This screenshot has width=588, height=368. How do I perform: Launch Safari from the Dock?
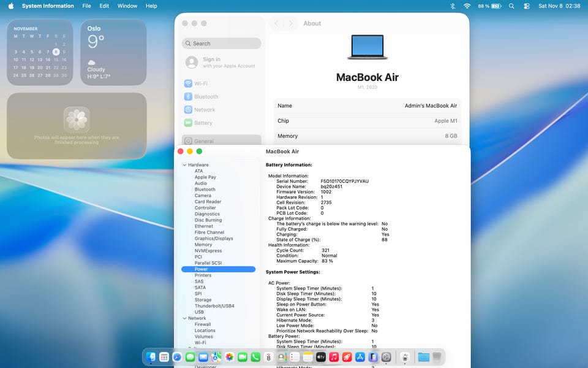[177, 357]
